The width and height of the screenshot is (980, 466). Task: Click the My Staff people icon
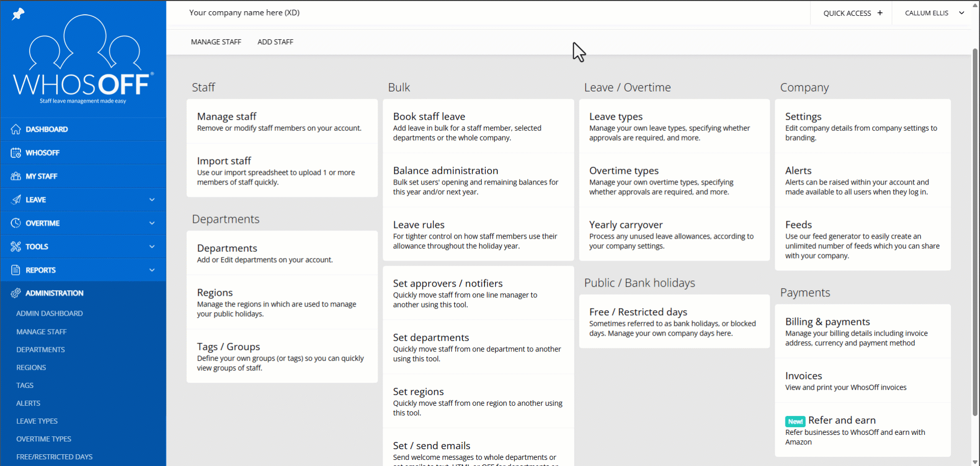pyautogui.click(x=16, y=176)
